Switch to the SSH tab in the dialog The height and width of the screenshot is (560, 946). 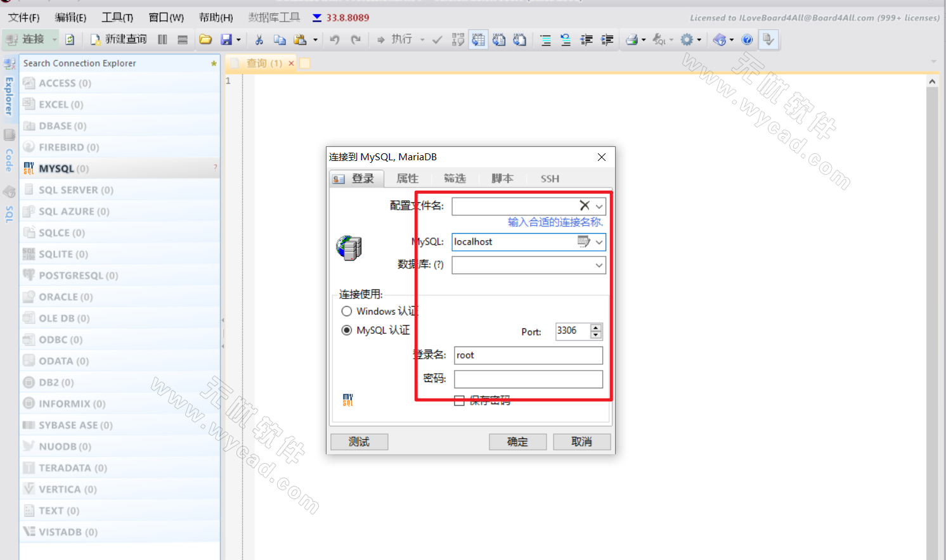click(x=549, y=178)
